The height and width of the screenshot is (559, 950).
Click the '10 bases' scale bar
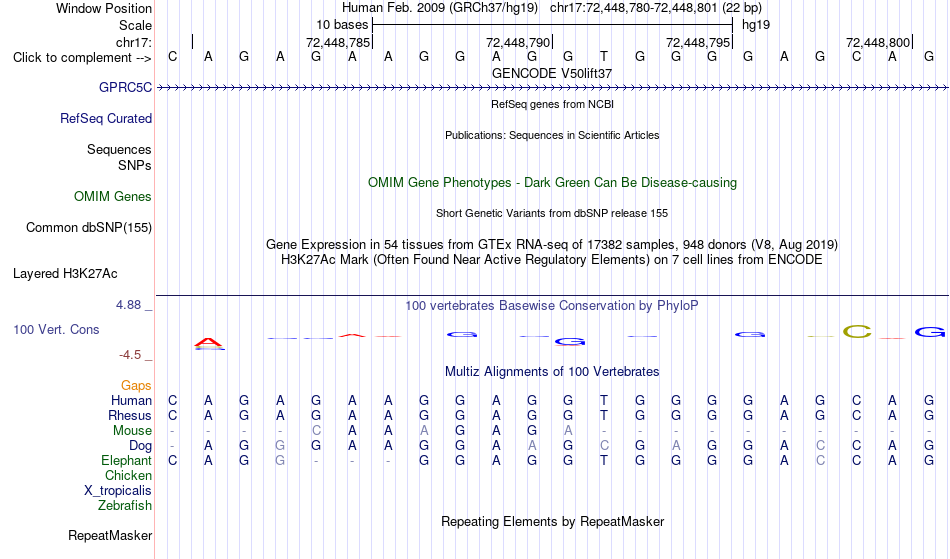pos(553,25)
